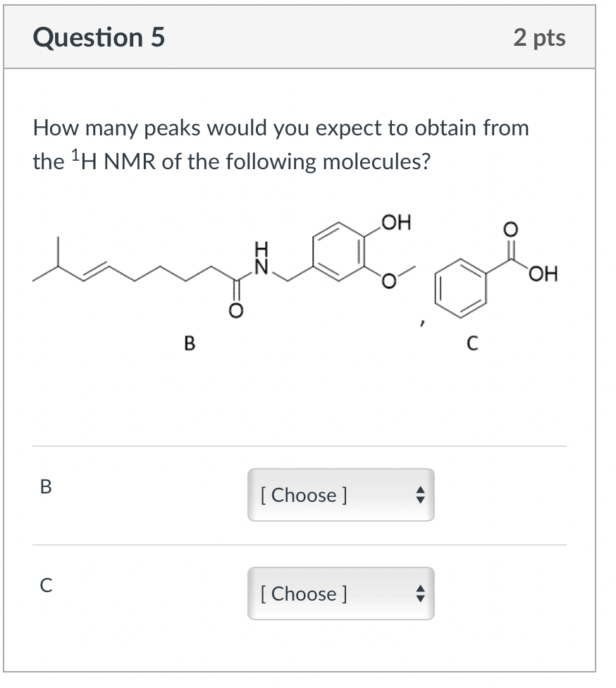Click the stepper arrows on B dropdown
Viewport: 616px width, 688px height.
420,495
